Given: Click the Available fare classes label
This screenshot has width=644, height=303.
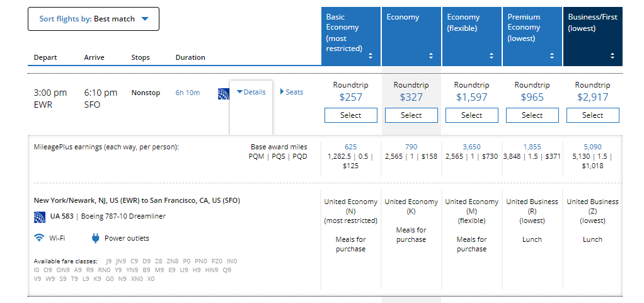Looking at the screenshot, I should coord(66,261).
